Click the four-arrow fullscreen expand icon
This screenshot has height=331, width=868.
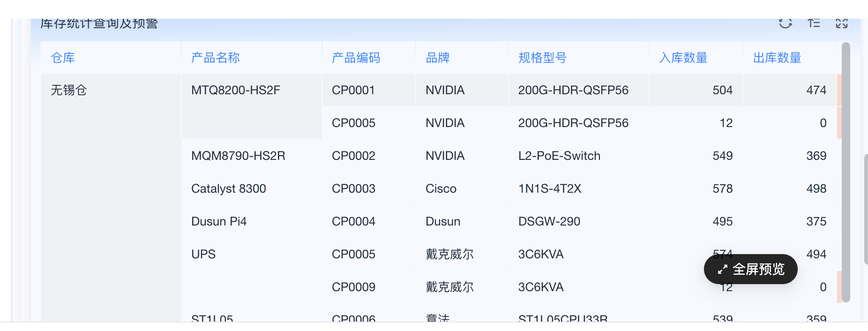[842, 23]
